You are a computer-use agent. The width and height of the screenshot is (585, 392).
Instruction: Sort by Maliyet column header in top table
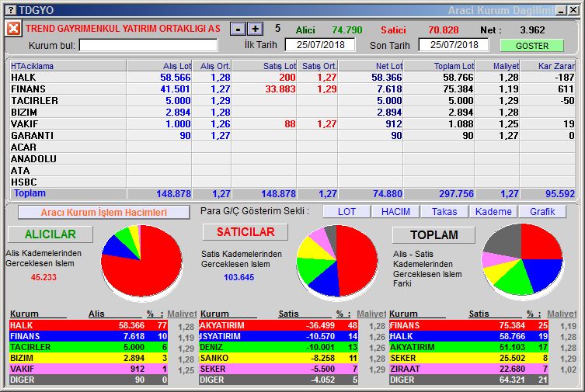pos(497,66)
